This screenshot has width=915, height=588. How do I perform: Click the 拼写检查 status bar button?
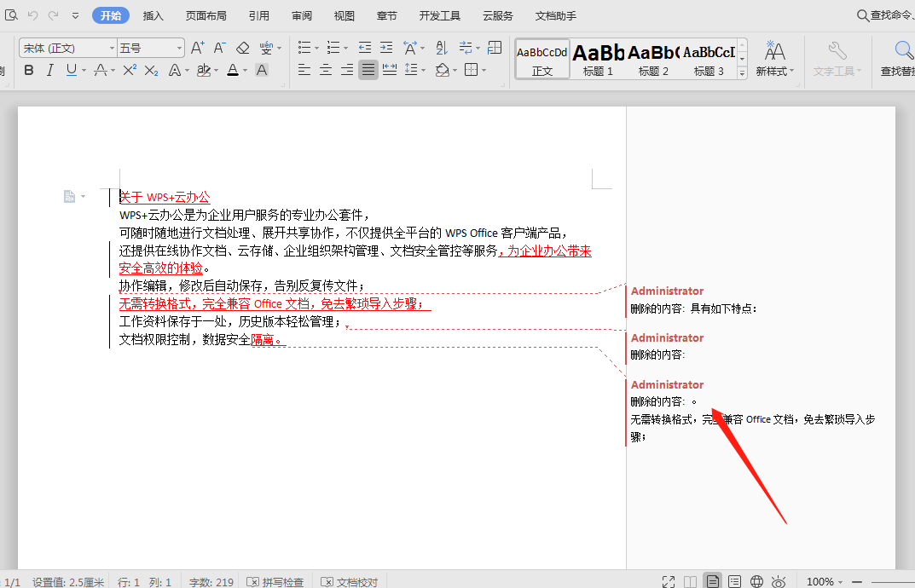click(275, 581)
